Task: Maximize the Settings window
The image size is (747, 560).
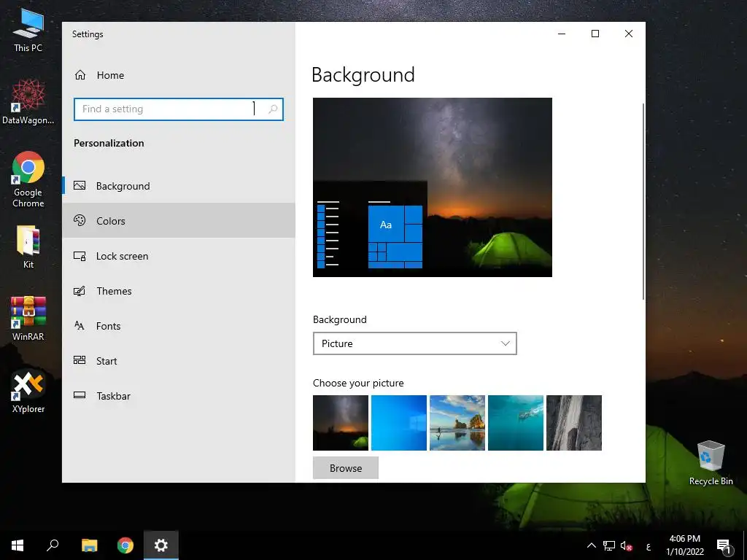Action: [595, 34]
